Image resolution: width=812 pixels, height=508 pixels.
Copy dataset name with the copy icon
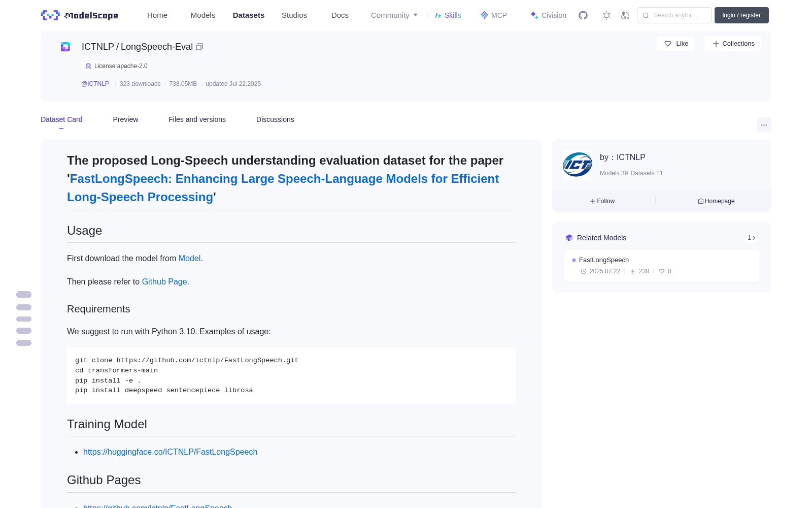tap(199, 47)
